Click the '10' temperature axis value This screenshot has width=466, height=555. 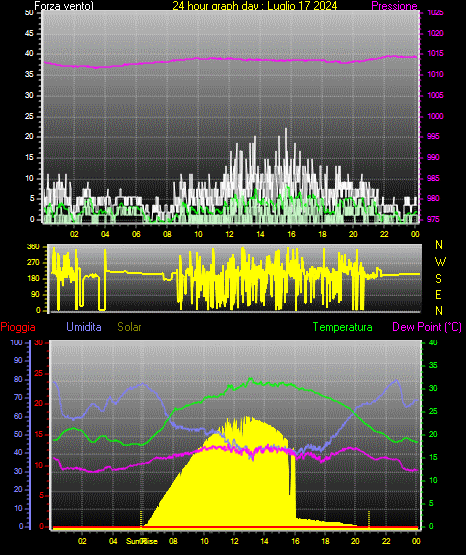pos(433,480)
